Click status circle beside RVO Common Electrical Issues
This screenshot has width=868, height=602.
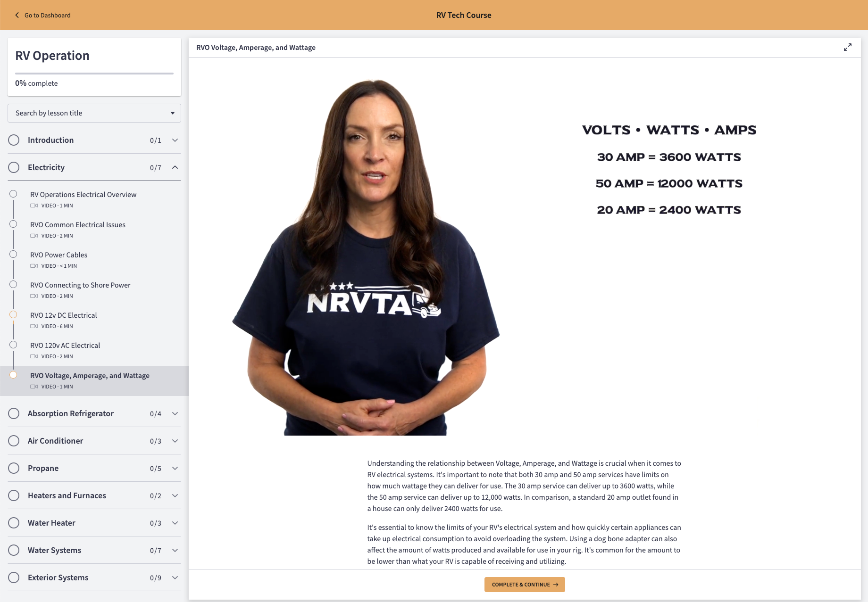(x=13, y=224)
